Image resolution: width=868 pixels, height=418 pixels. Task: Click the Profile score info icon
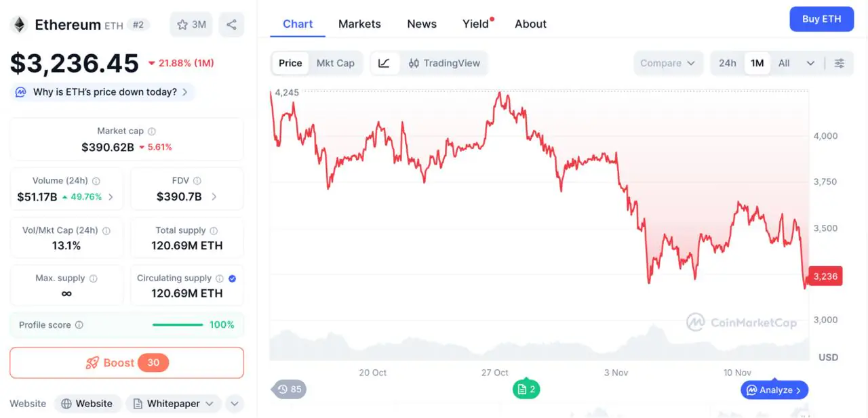pos(79,325)
